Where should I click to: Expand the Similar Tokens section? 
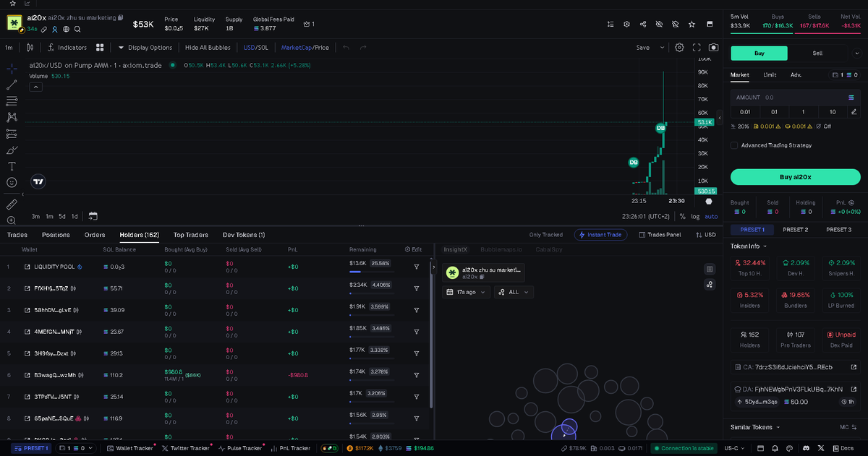pyautogui.click(x=777, y=427)
